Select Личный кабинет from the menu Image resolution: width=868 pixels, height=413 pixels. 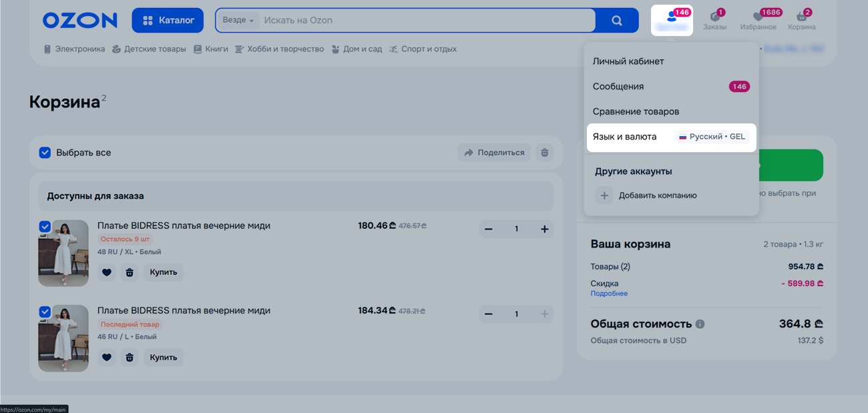click(628, 61)
